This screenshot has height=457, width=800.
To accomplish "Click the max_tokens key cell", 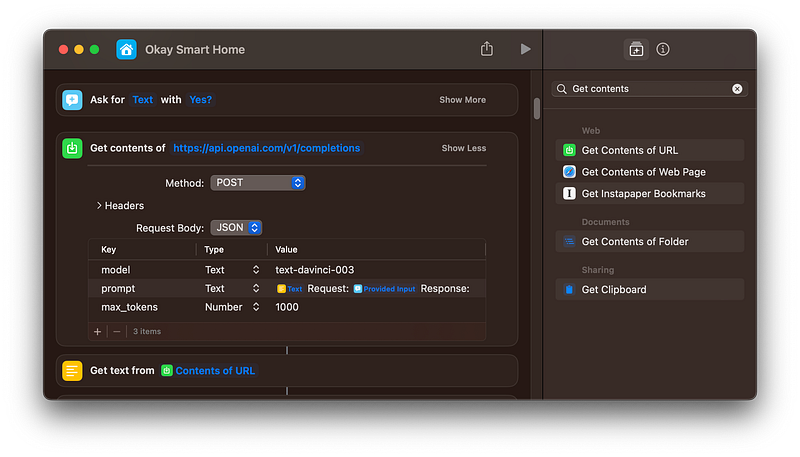I will [129, 307].
